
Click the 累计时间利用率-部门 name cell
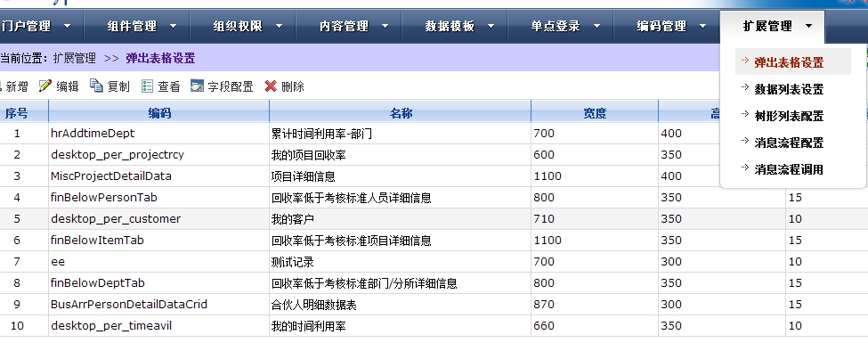401,134
